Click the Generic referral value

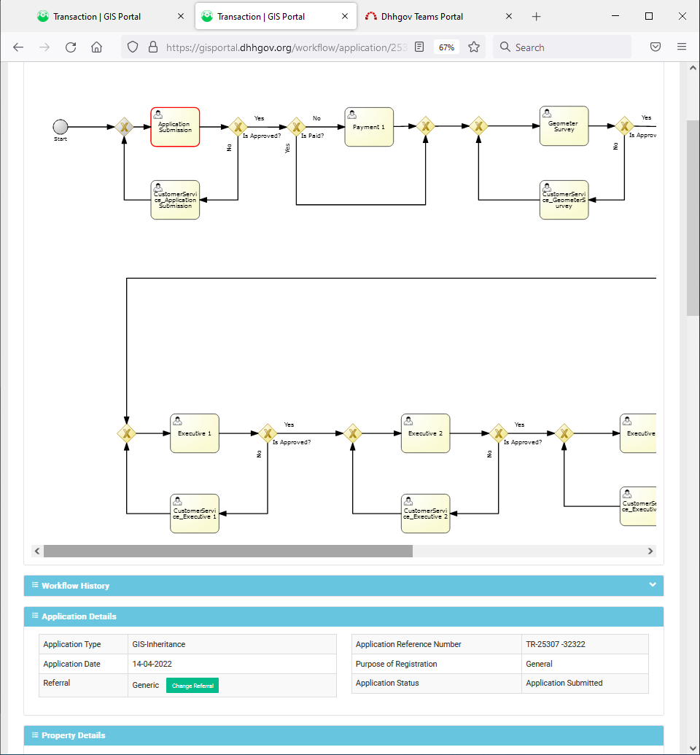click(145, 685)
